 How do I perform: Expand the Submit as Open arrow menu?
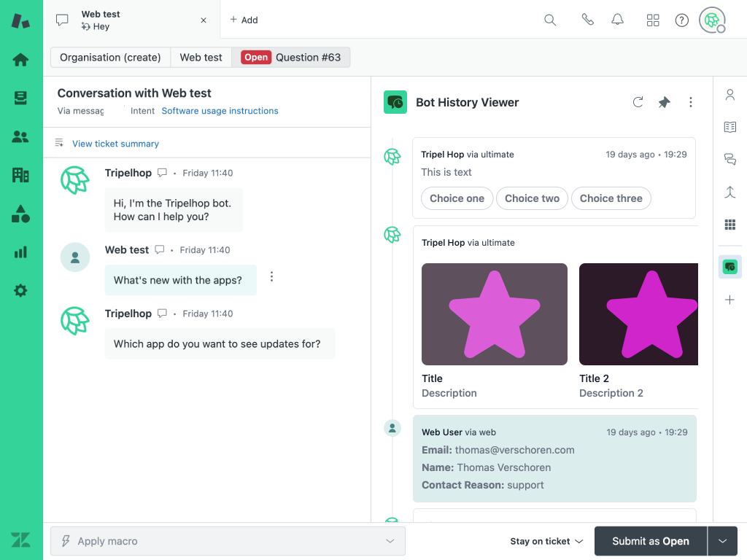point(723,541)
